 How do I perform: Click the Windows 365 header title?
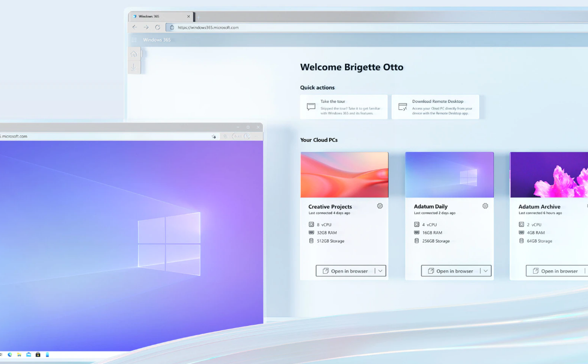[x=157, y=40]
